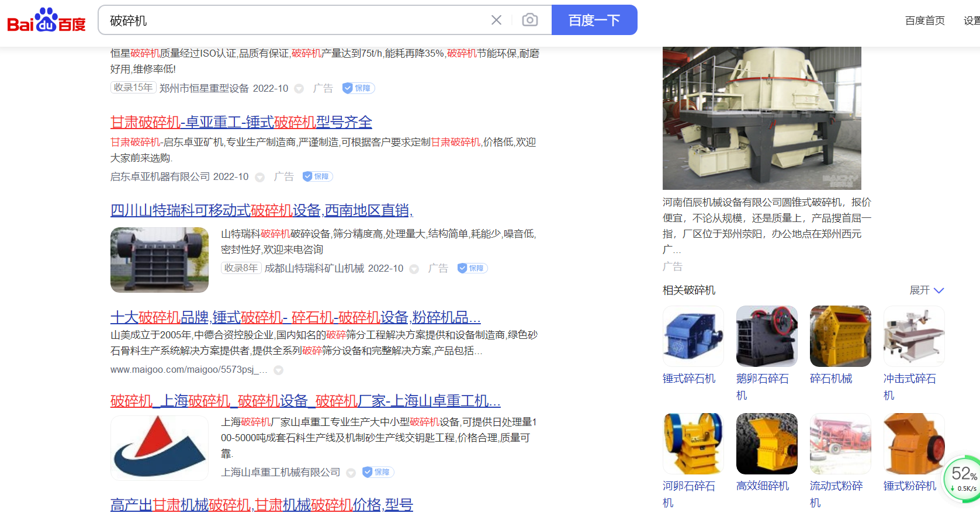Click the Baidu logo
The height and width of the screenshot is (520, 980).
coord(46,20)
